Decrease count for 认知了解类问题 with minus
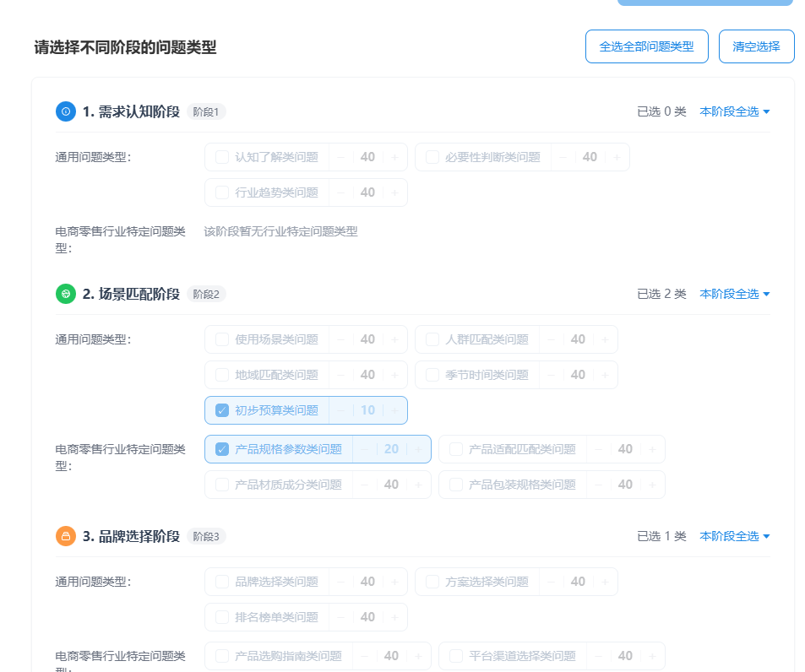This screenshot has width=805, height=672. [341, 157]
